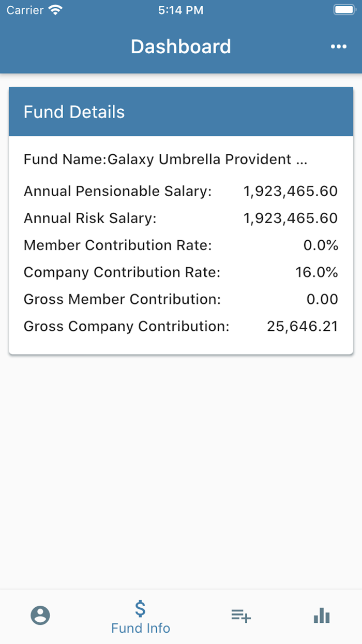Tap the Dashboard title
The width and height of the screenshot is (362, 644).
[181, 47]
